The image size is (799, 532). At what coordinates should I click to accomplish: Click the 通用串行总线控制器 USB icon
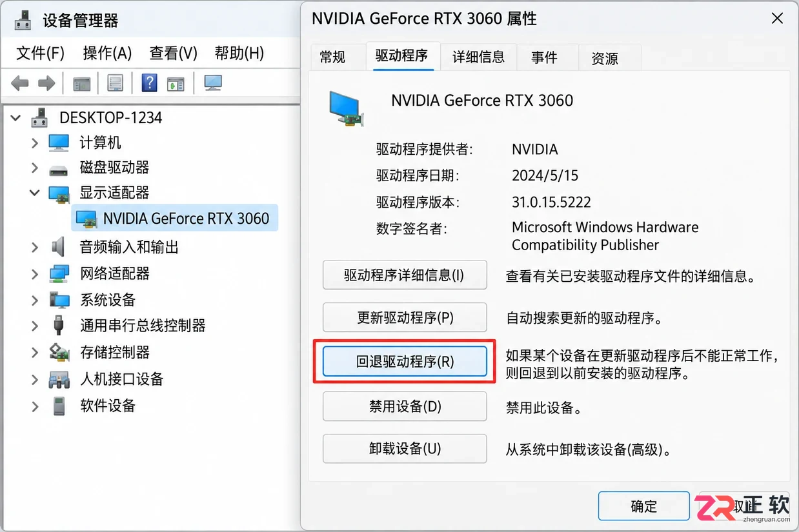point(59,326)
